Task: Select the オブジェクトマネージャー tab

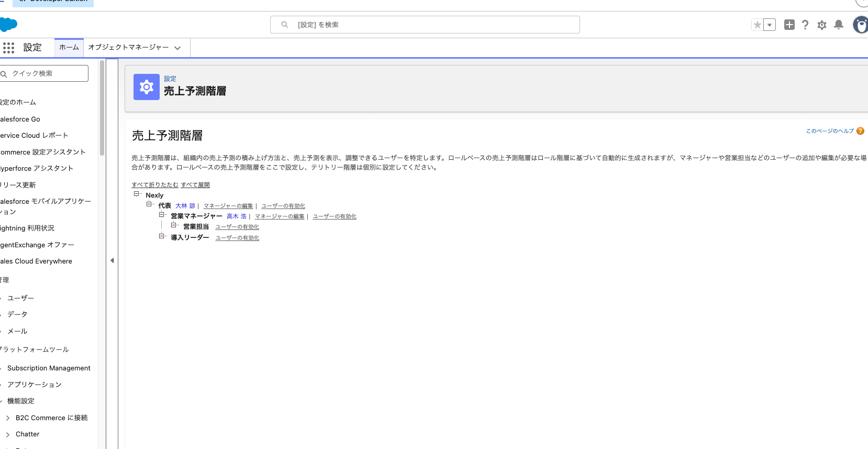Action: [x=128, y=47]
